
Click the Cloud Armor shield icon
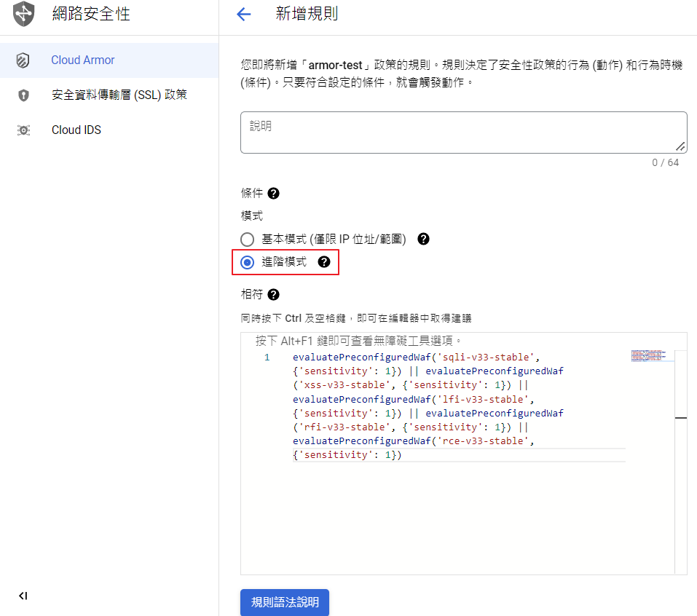tap(23, 60)
